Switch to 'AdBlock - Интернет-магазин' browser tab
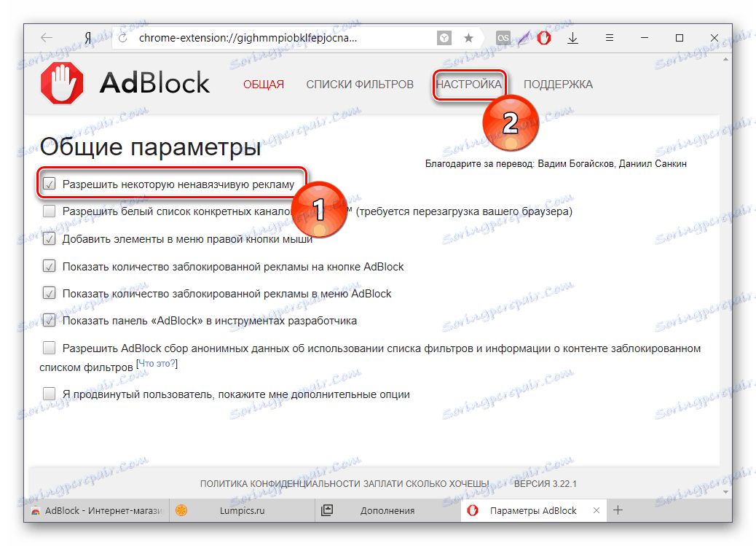The width and height of the screenshot is (756, 546). [98, 510]
